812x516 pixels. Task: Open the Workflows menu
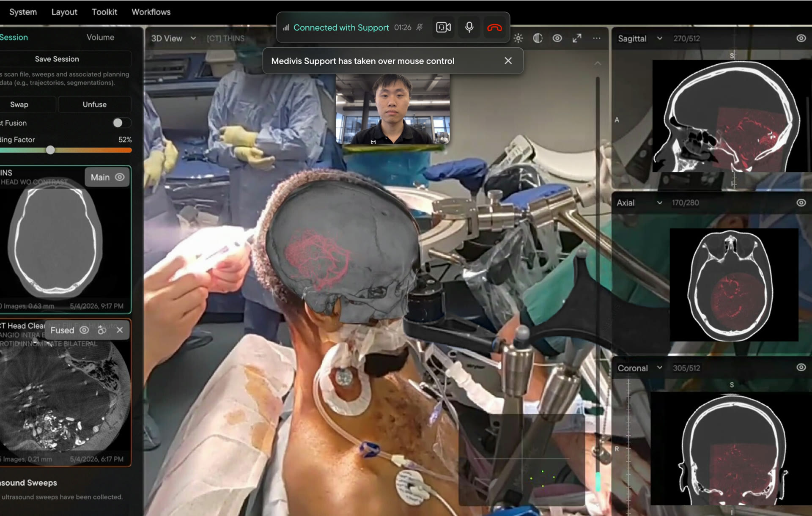click(x=151, y=12)
